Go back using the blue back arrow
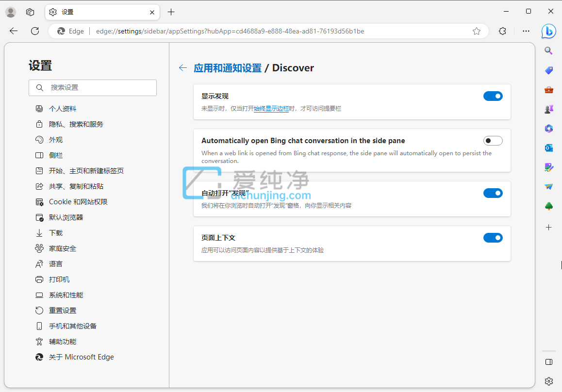 tap(182, 68)
